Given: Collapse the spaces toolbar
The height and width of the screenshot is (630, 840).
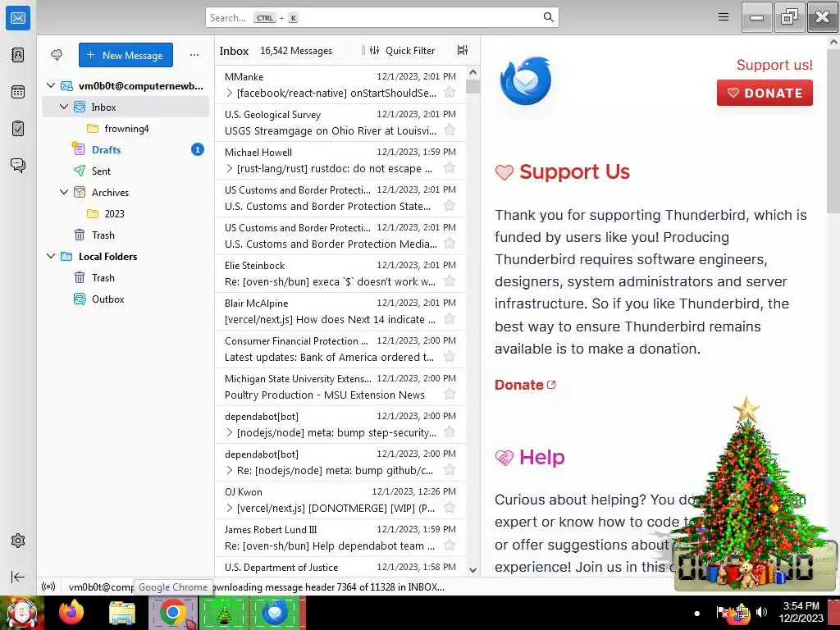Looking at the screenshot, I should pyautogui.click(x=18, y=577).
